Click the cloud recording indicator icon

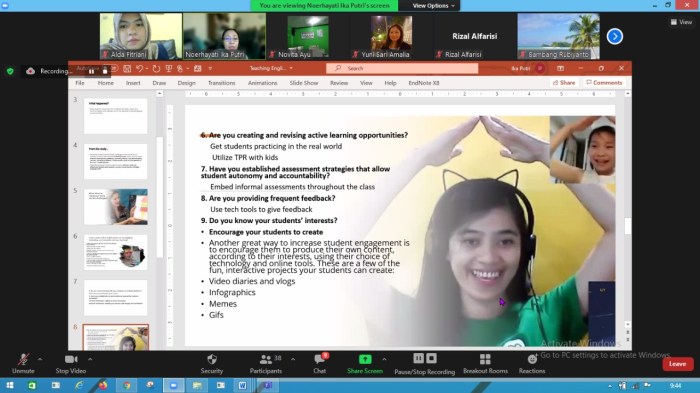pyautogui.click(x=30, y=71)
